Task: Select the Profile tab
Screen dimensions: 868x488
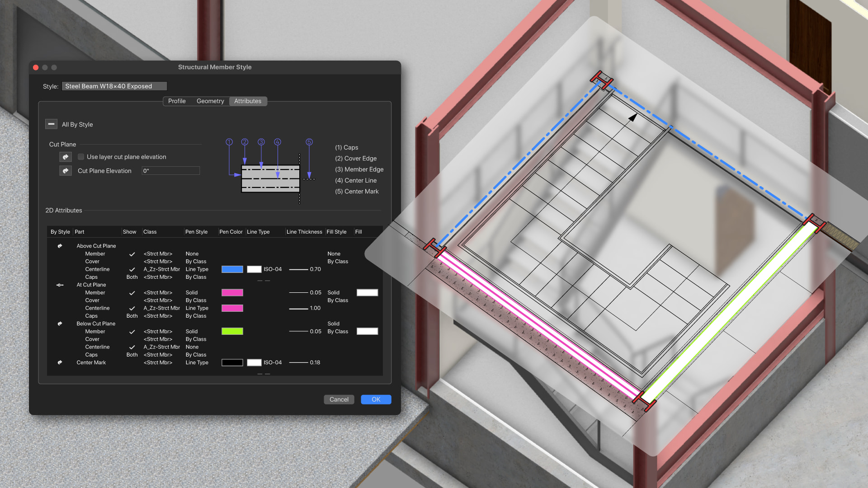Action: (x=176, y=101)
